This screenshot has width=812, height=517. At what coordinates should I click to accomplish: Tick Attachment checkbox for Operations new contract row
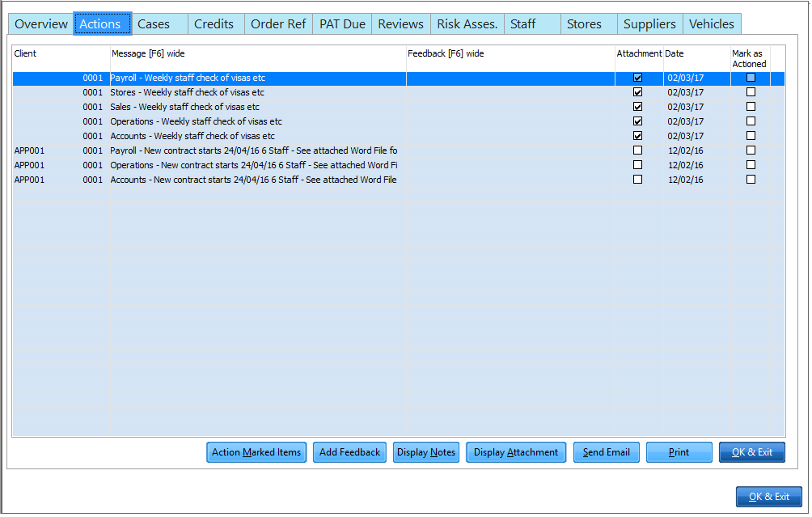pos(637,165)
